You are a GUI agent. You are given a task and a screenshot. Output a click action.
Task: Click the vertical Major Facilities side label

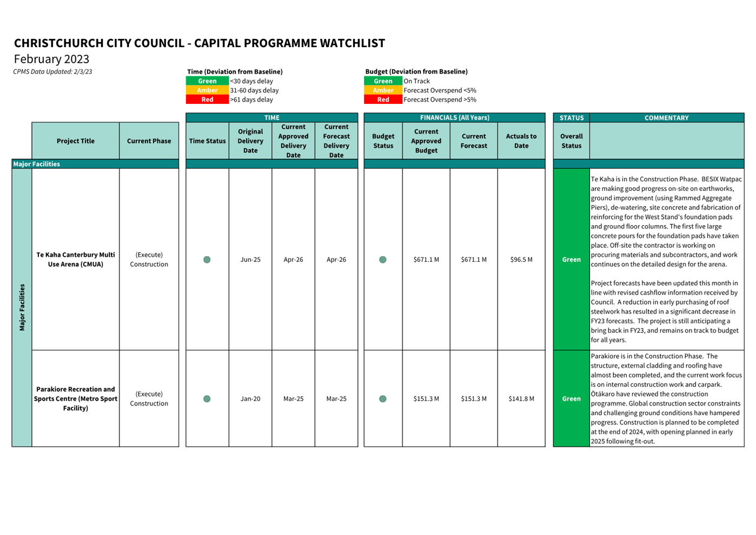[x=22, y=307]
